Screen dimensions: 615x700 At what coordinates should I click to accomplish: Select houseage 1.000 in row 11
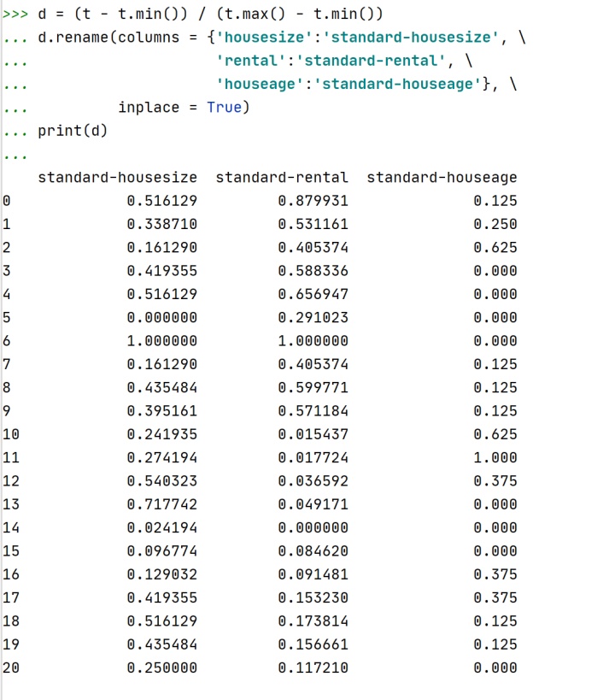[495, 457]
